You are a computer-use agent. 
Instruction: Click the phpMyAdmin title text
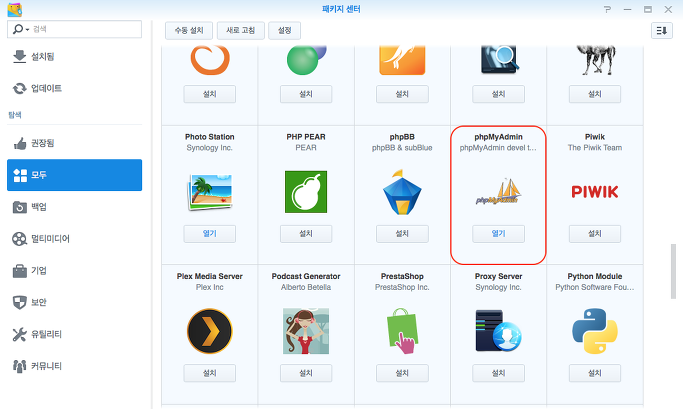point(498,137)
